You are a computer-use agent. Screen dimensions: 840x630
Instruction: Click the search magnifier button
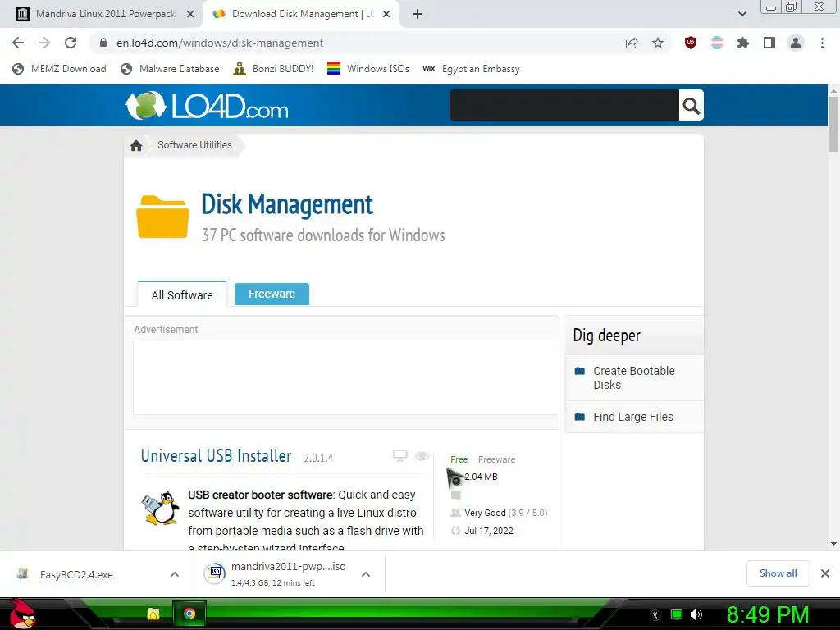pyautogui.click(x=691, y=106)
